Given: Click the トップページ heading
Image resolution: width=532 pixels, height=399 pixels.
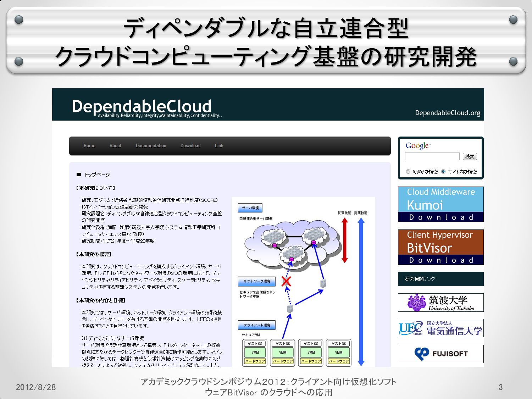Looking at the screenshot, I should [97, 174].
